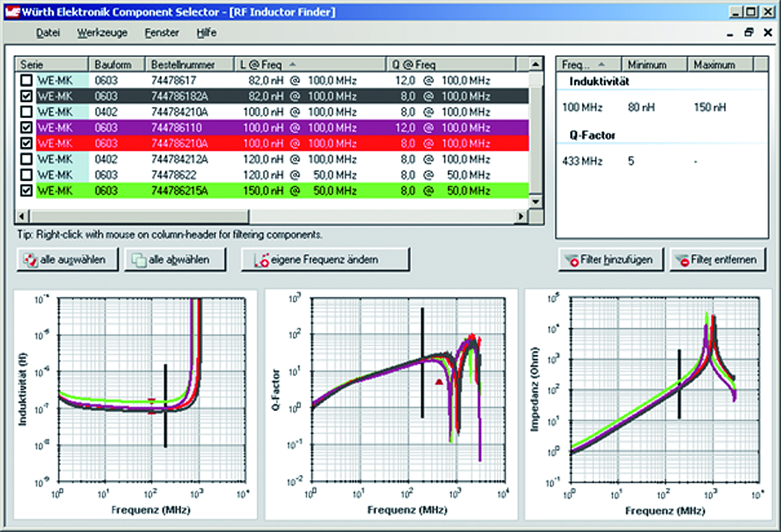Restore the inner RF Inductor Finder window
The width and height of the screenshot is (781, 532).
pos(749,32)
